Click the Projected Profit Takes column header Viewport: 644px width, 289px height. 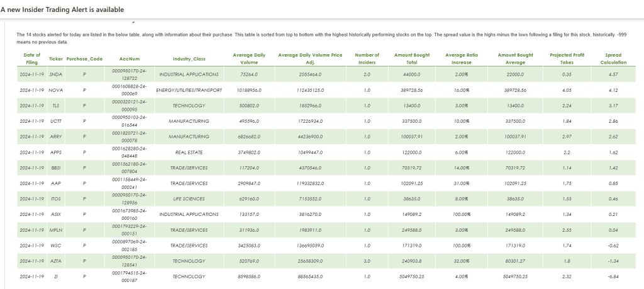click(x=567, y=59)
